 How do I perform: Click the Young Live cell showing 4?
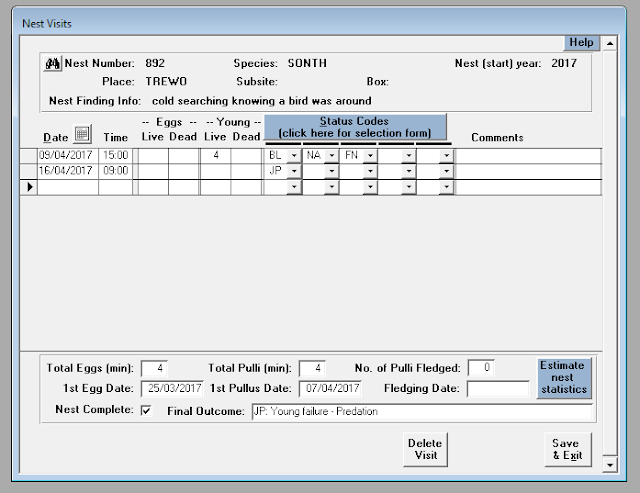216,155
